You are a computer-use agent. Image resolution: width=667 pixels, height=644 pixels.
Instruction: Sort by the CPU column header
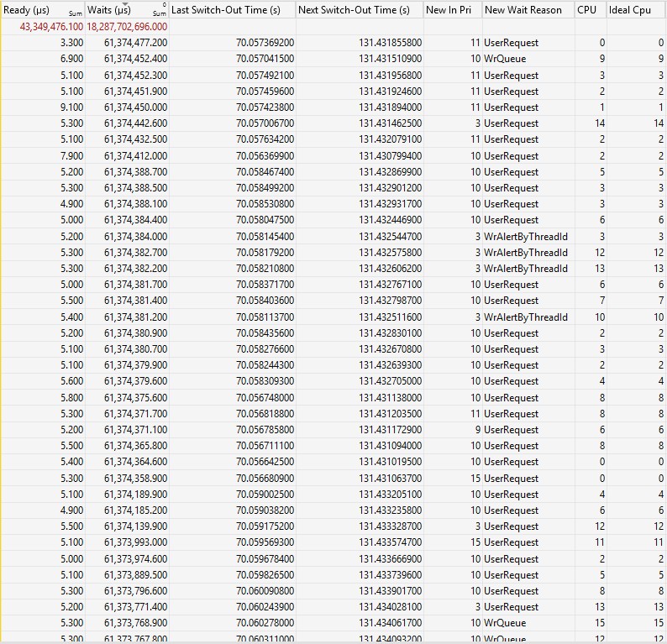coord(591,10)
